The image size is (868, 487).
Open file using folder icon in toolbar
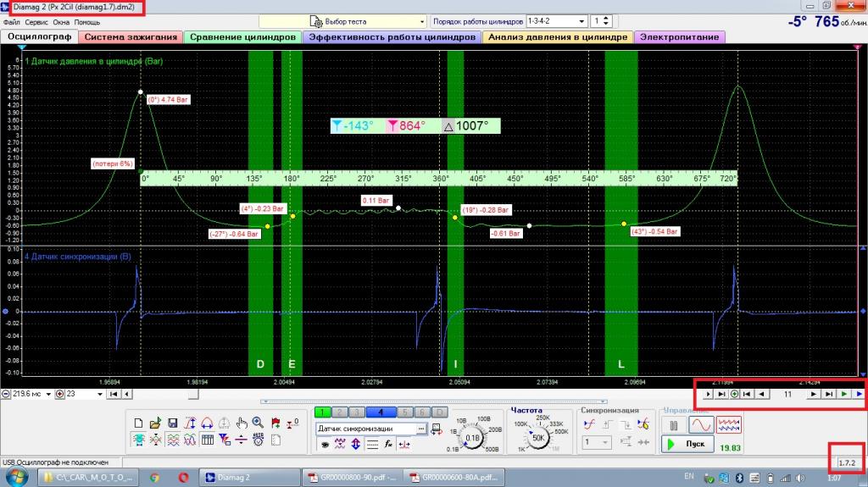155,423
